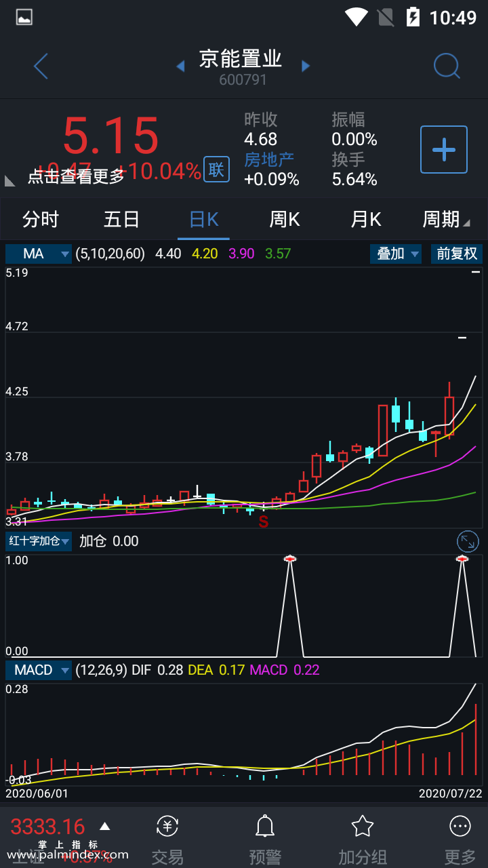
Task: Tap the no-SIM status icon
Action: coord(385,17)
